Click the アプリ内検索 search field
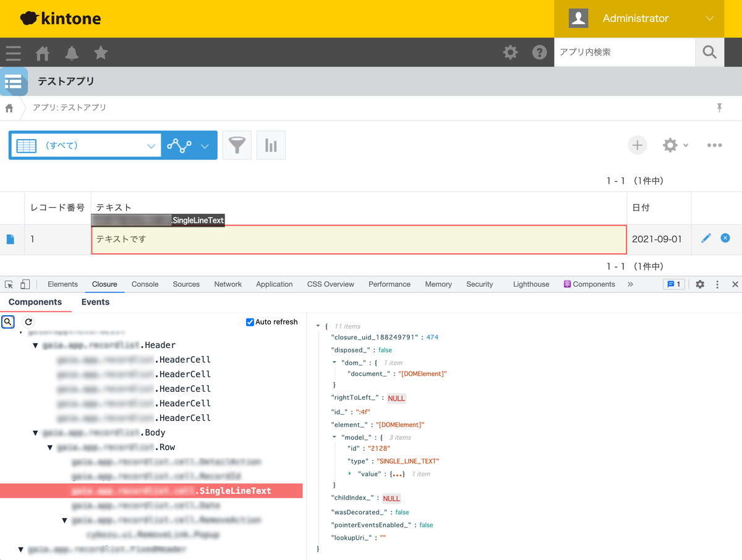 (x=625, y=53)
